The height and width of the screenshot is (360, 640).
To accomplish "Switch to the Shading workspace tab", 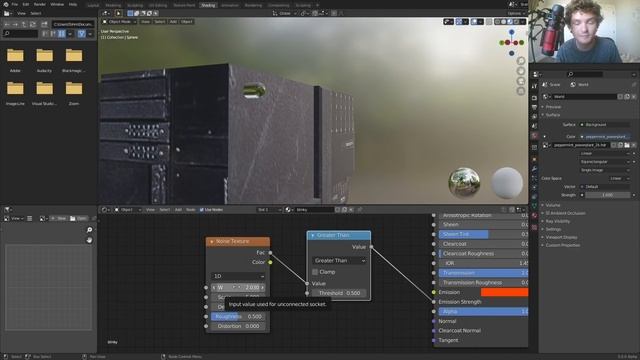I will pyautogui.click(x=208, y=5).
